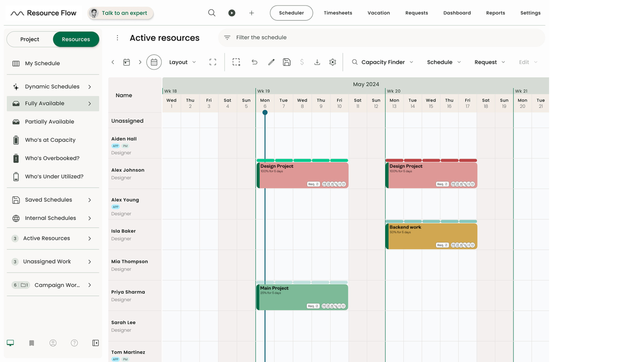The height and width of the screenshot is (362, 644).
Task: Open the Capacity Finder dropdown
Action: coord(383,62)
